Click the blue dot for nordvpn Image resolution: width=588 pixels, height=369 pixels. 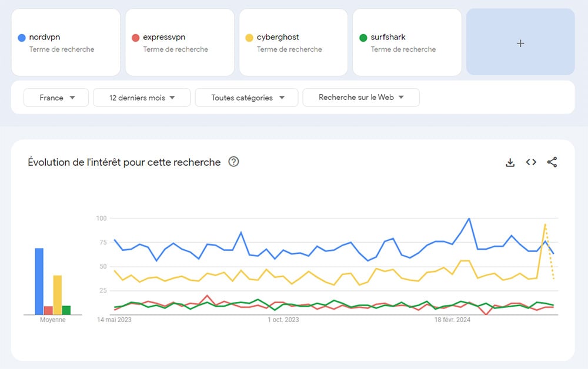coord(22,37)
